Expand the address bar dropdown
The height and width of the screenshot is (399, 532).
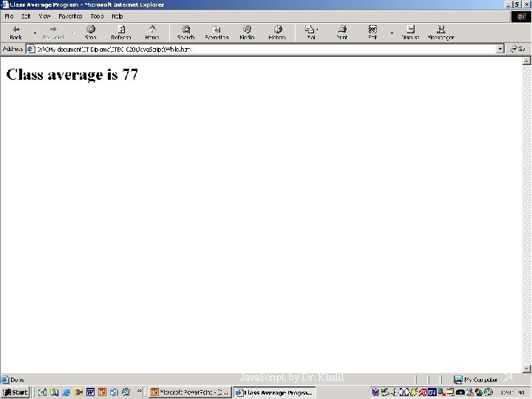[500, 49]
